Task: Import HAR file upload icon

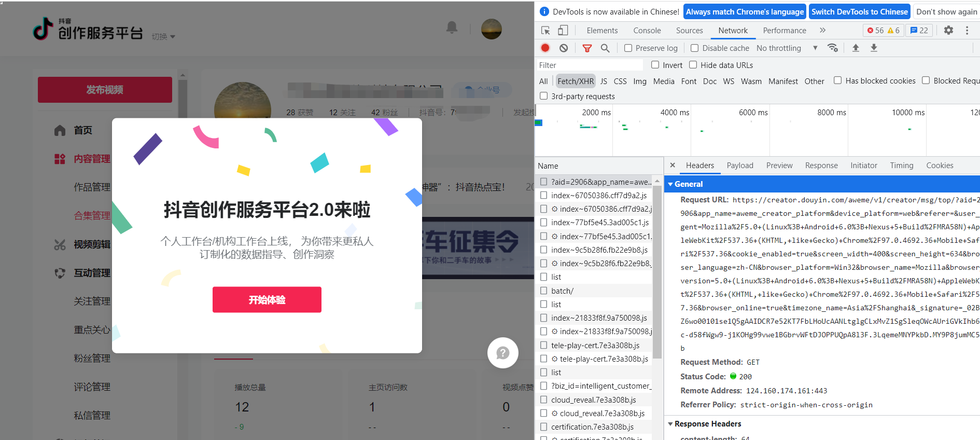Action: coord(856,48)
